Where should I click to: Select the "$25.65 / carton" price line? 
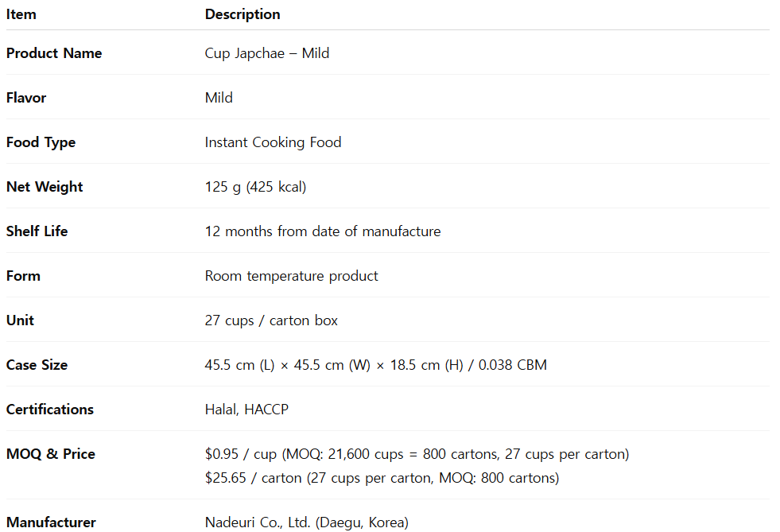coord(382,478)
